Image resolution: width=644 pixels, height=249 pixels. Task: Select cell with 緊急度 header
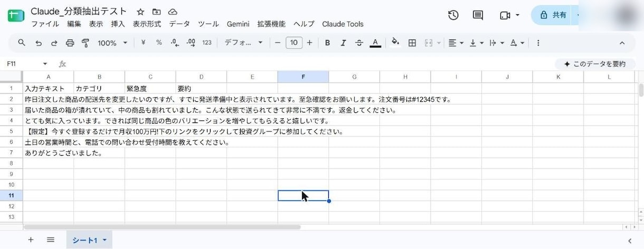(150, 88)
